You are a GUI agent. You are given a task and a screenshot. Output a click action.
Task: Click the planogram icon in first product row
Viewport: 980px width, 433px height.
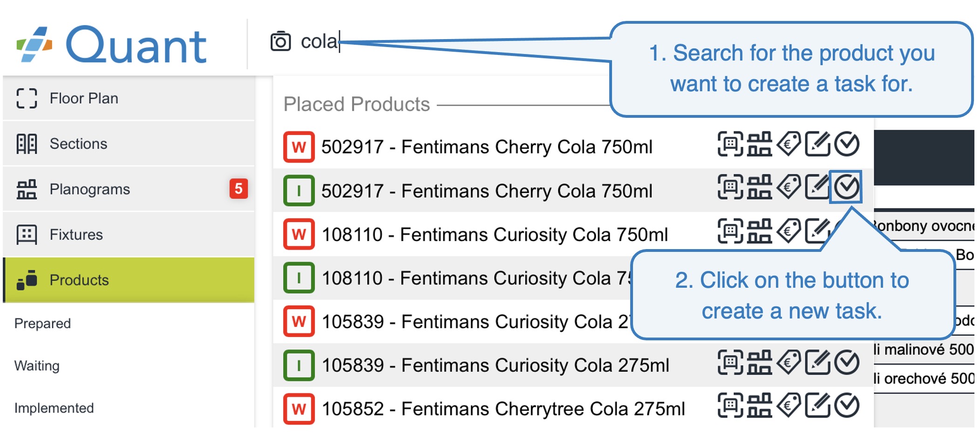759,144
